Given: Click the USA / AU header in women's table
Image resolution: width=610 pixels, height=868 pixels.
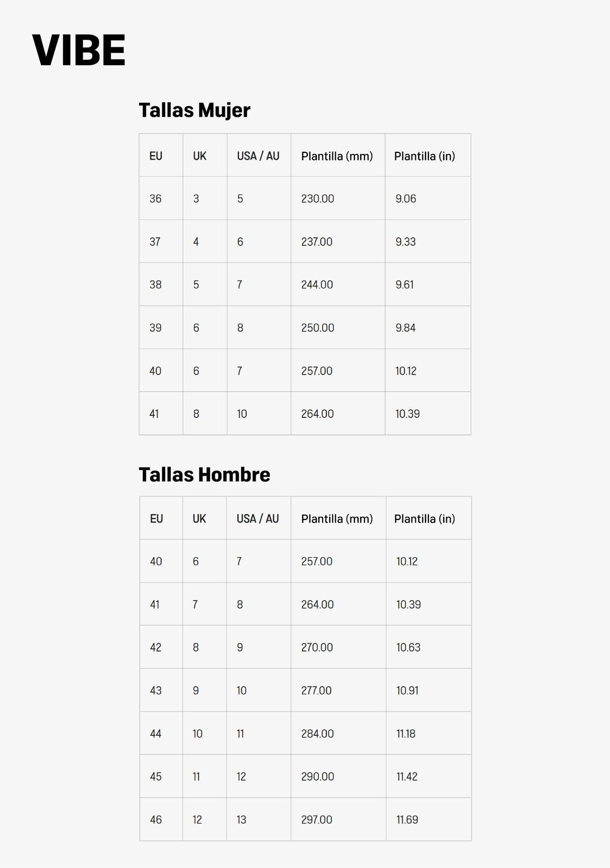Looking at the screenshot, I should click(x=258, y=156).
